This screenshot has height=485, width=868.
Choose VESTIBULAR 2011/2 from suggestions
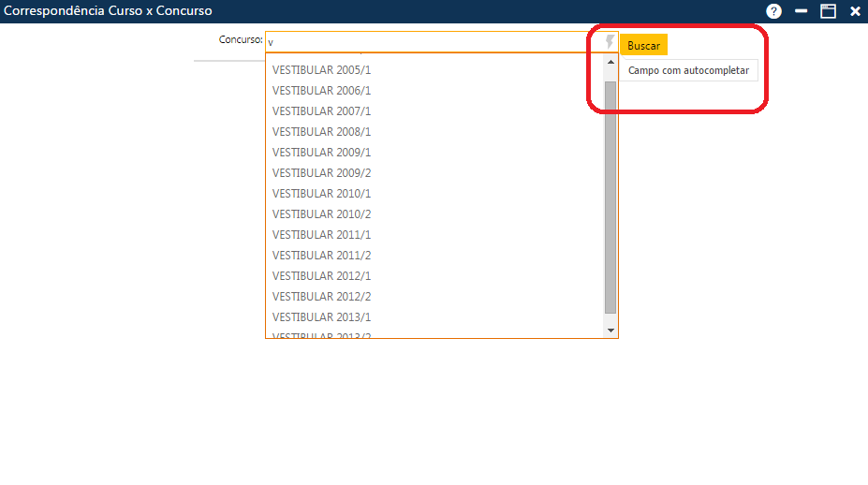point(321,256)
